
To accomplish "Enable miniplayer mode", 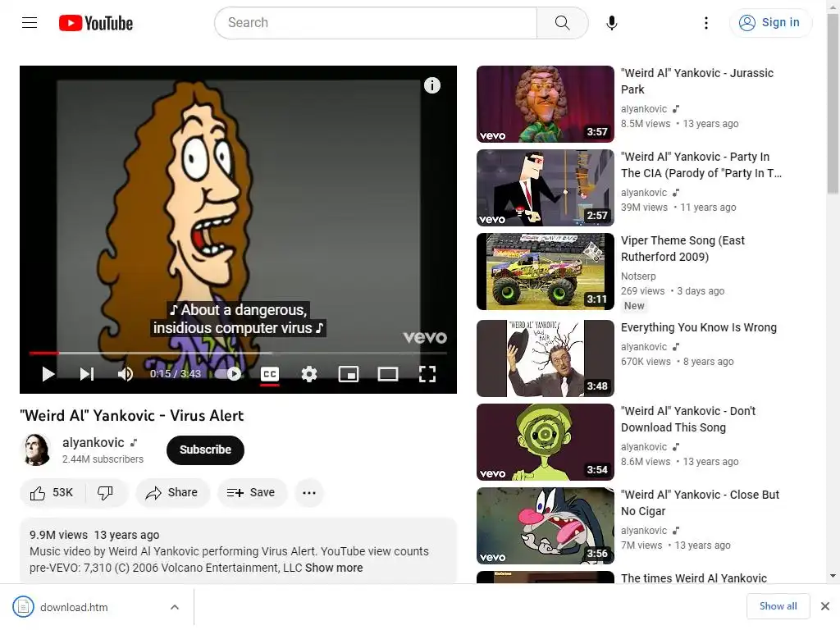I will pyautogui.click(x=348, y=374).
